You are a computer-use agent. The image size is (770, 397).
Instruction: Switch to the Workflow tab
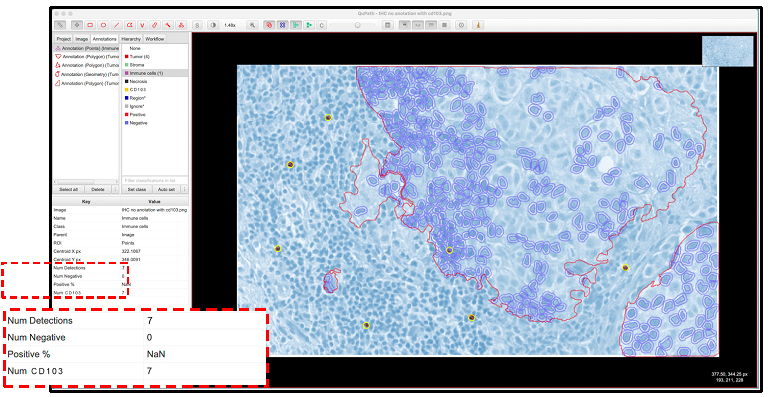[155, 39]
